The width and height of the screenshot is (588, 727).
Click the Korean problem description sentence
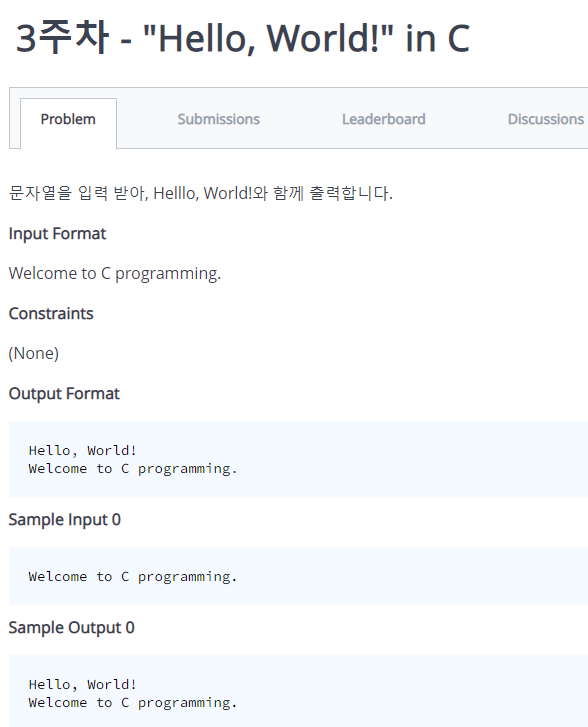pyautogui.click(x=201, y=193)
